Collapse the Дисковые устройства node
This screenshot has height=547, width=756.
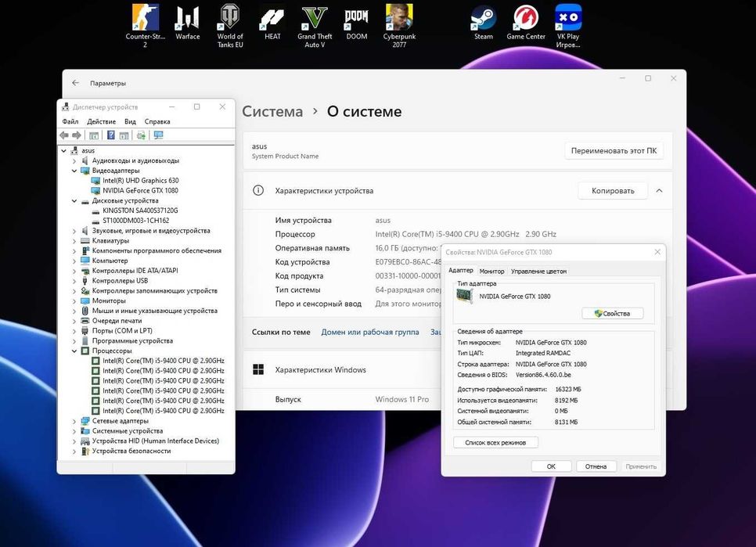pyautogui.click(x=74, y=201)
